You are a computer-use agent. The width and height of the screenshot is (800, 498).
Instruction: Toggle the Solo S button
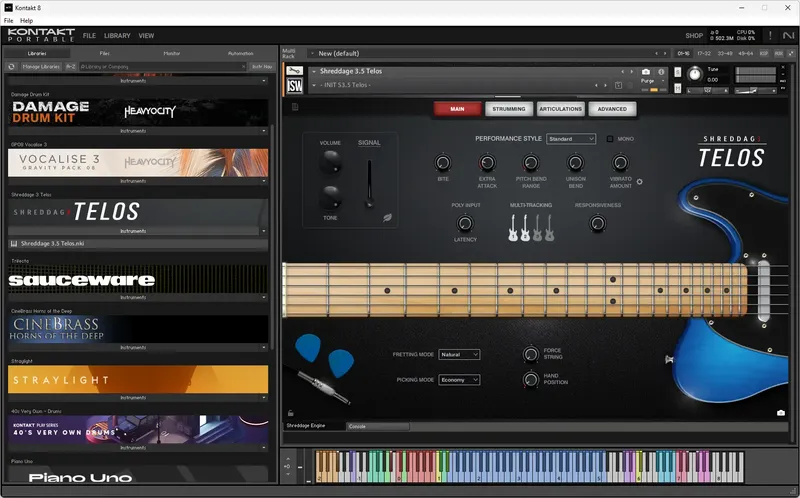(x=678, y=72)
